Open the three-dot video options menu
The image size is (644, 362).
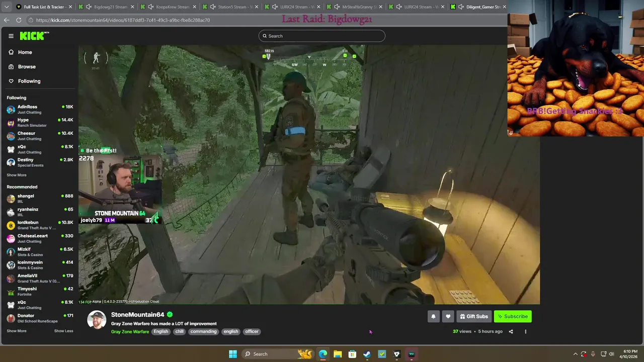[525, 331]
